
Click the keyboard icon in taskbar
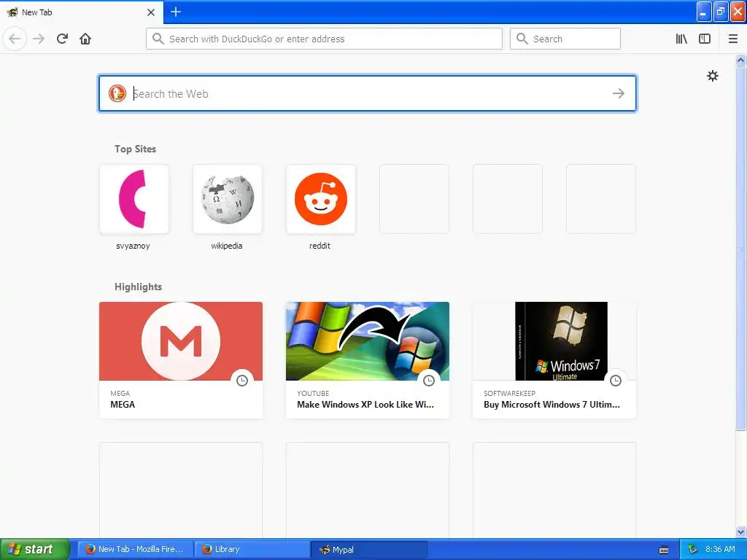(x=664, y=550)
